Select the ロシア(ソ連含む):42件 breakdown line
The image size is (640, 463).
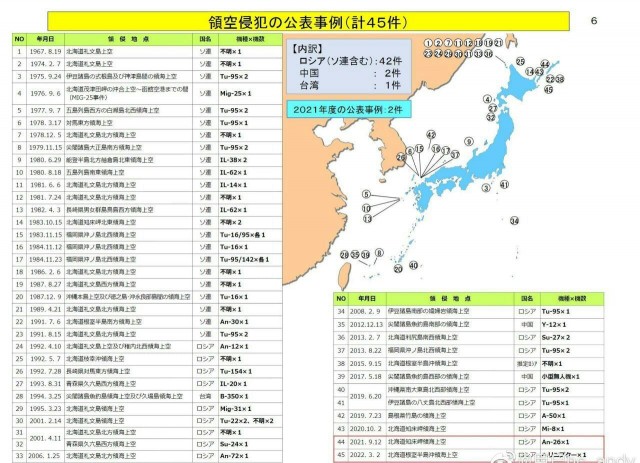point(350,61)
